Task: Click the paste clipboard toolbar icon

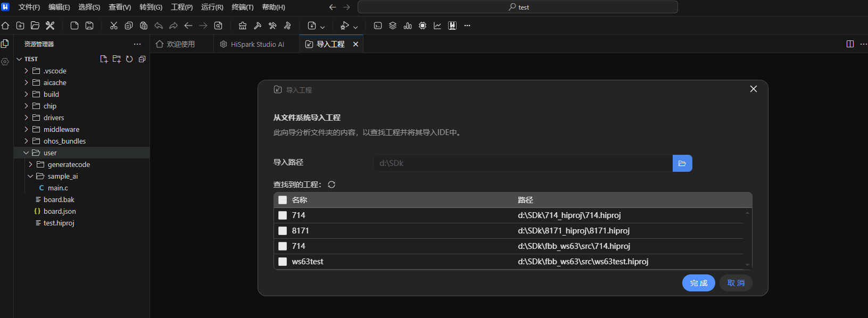Action: tap(144, 26)
